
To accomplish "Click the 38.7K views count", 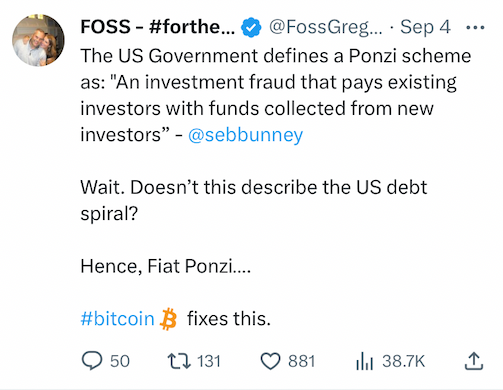I will [403, 361].
